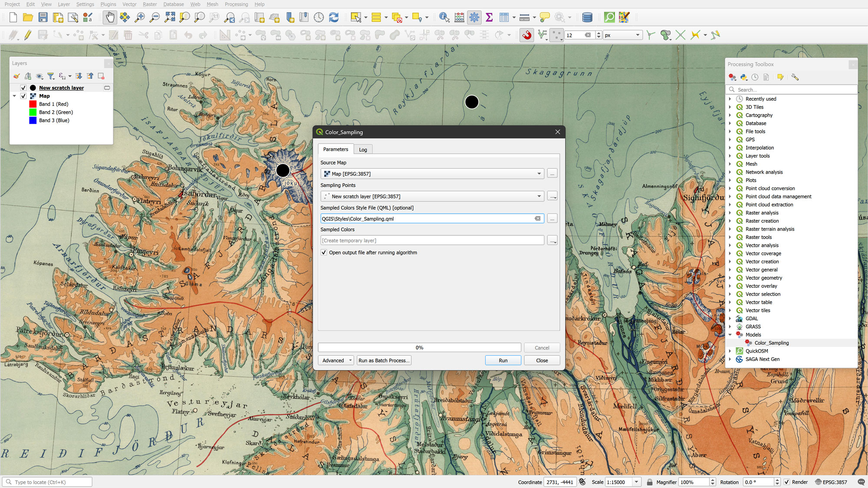Click the Band 2 (Green) color swatch
868x488 pixels.
point(33,112)
